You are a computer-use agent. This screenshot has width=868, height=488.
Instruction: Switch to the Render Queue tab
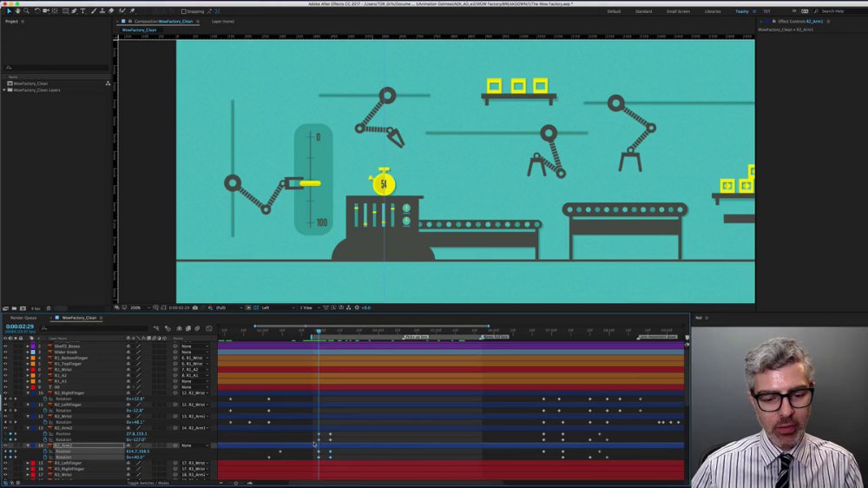click(23, 318)
